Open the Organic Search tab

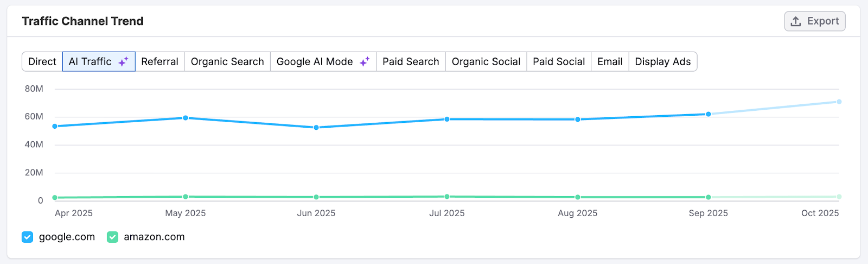227,62
